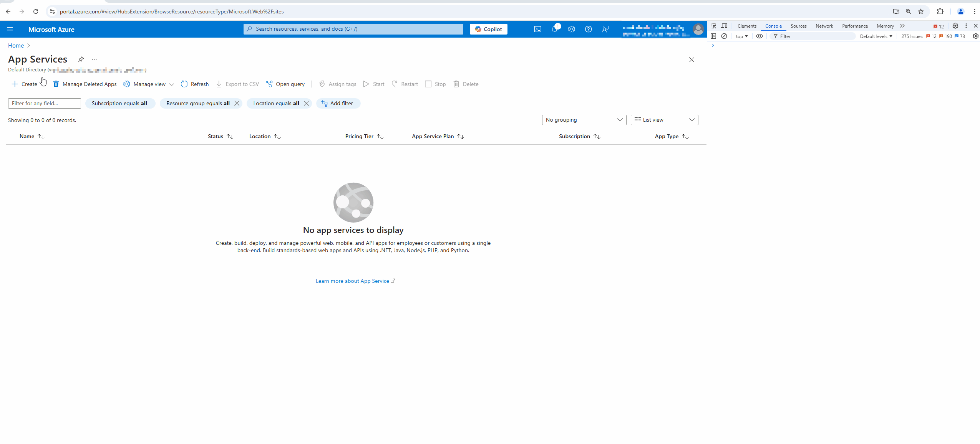
Task: Open DevTools Elements tab
Action: (747, 26)
